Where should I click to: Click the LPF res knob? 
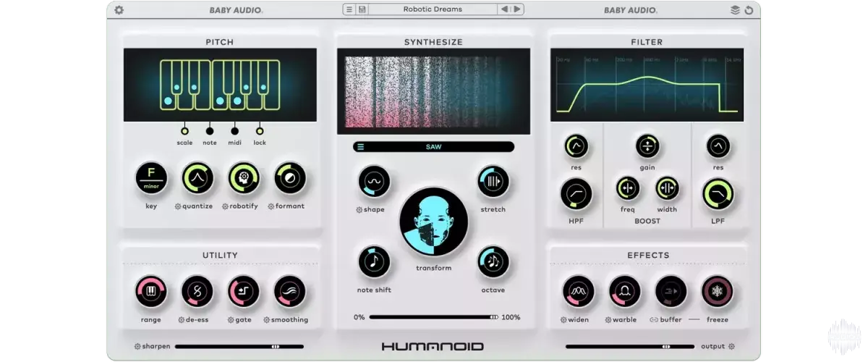[x=718, y=147]
